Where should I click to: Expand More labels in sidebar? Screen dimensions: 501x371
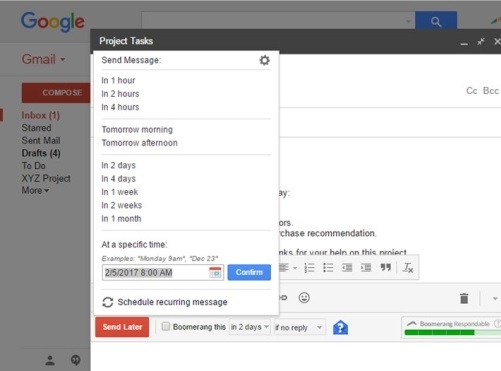coord(35,191)
